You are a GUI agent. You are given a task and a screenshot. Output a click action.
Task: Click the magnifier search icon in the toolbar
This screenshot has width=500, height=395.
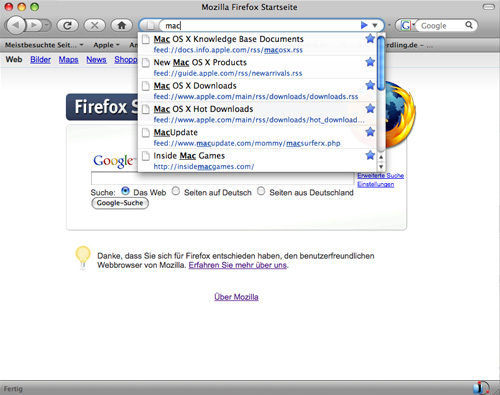(x=469, y=25)
